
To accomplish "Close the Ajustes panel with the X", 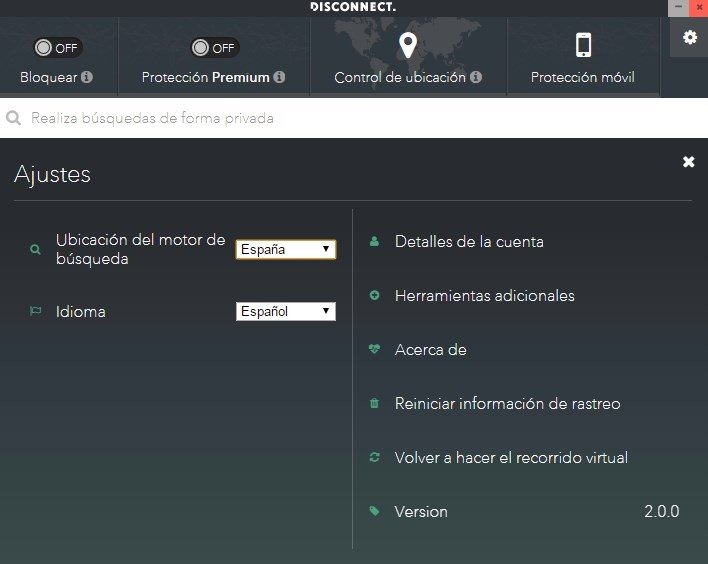I will 689,162.
